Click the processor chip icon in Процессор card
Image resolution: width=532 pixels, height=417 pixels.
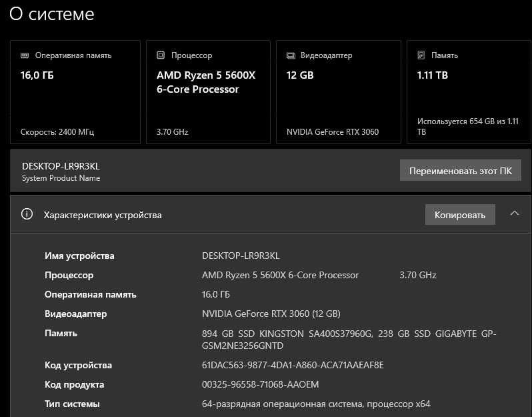click(161, 55)
